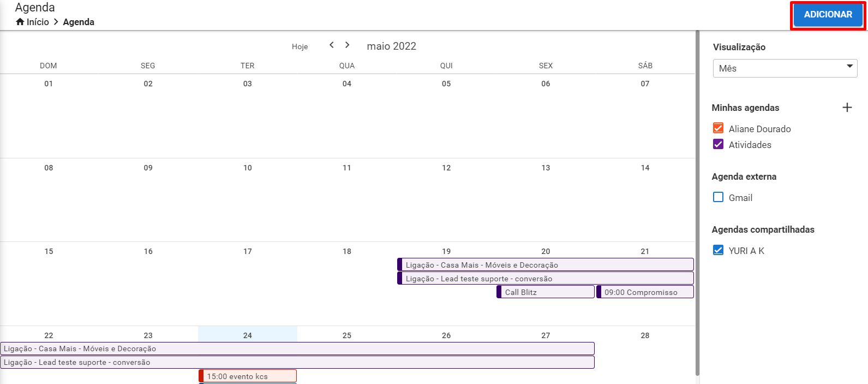Go to previous month arrow

click(332, 45)
